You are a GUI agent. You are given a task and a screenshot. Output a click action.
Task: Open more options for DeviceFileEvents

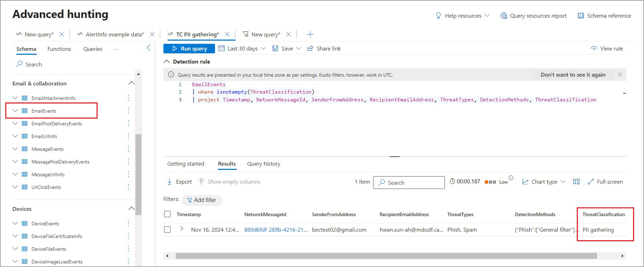pyautogui.click(x=128, y=249)
